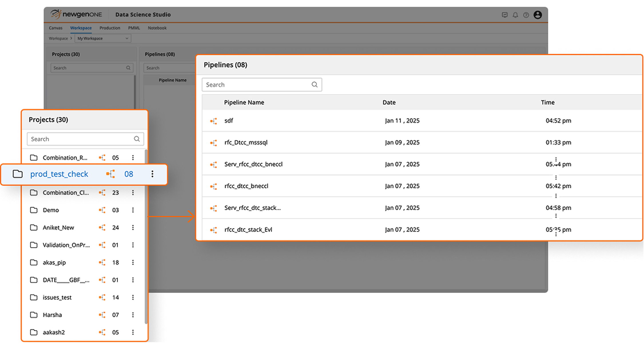
Task: Open three-dot menu for prod_test_check
Action: click(152, 174)
